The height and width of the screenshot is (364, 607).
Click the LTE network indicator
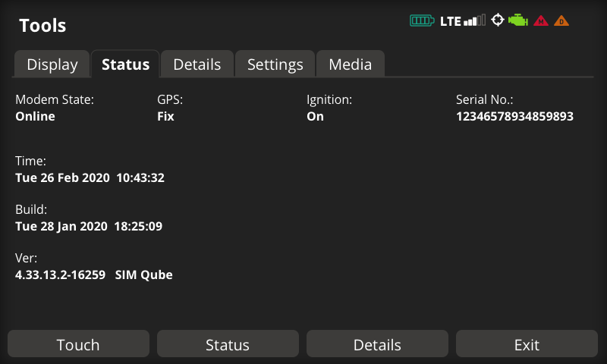pos(450,21)
